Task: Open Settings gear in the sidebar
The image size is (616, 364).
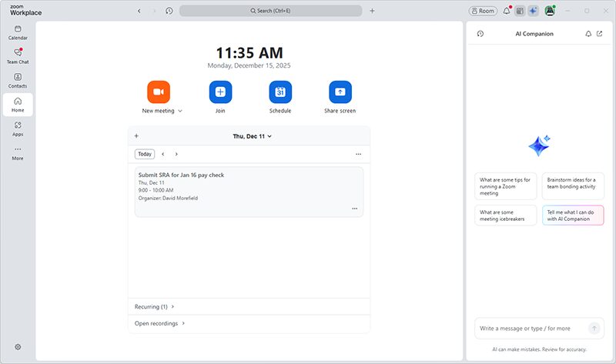Action: (x=18, y=347)
